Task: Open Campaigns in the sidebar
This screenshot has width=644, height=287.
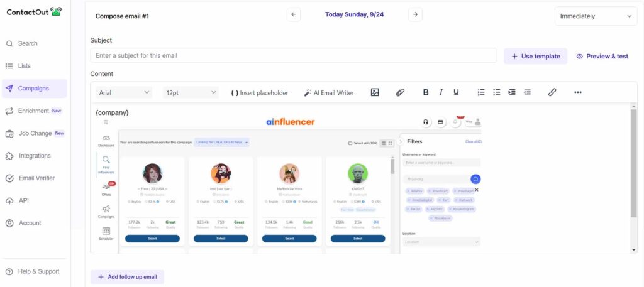Action: pyautogui.click(x=35, y=89)
